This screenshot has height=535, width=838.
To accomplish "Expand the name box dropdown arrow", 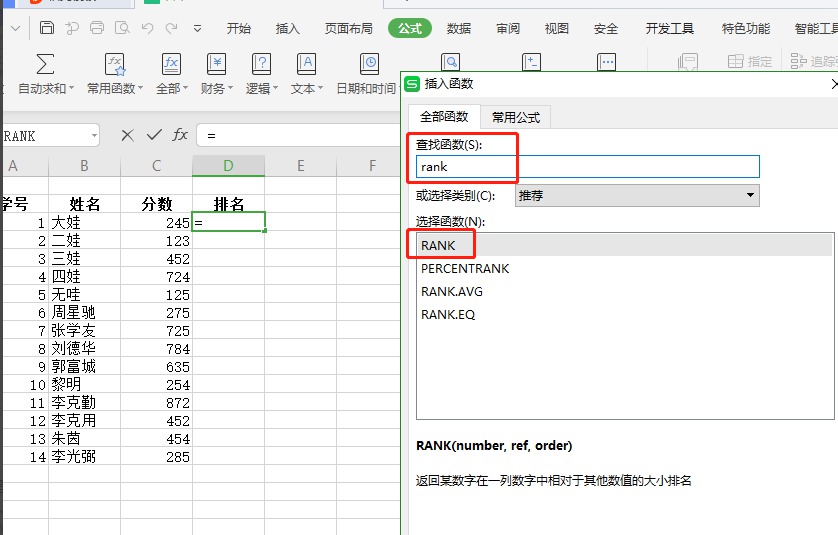I will point(94,135).
